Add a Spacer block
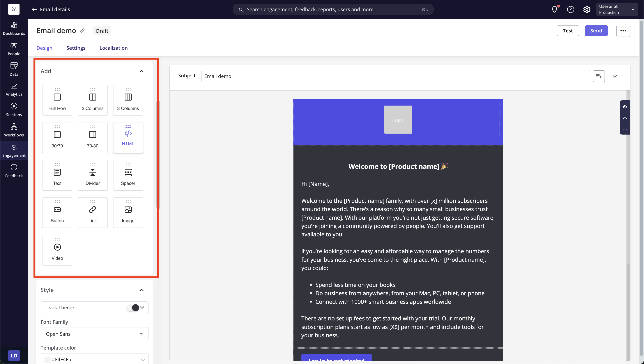The image size is (644, 364). 128,175
